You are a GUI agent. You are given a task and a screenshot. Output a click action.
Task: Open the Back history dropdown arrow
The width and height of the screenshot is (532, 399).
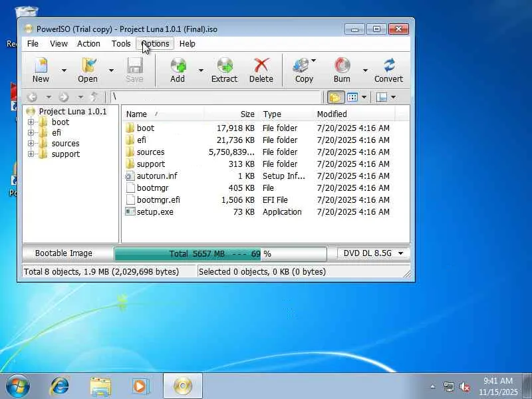(49, 97)
